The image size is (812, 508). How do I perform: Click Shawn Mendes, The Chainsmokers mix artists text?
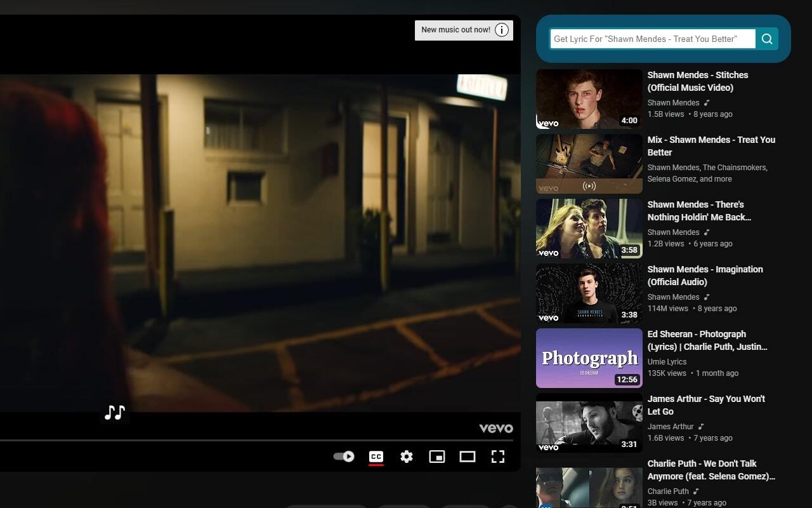pos(707,173)
